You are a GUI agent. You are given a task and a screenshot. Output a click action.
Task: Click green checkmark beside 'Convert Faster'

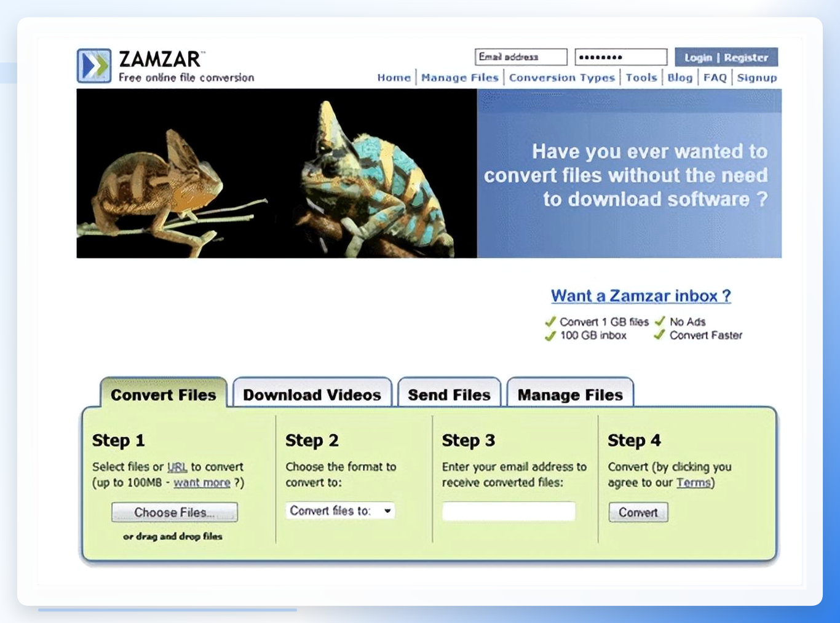pos(659,335)
